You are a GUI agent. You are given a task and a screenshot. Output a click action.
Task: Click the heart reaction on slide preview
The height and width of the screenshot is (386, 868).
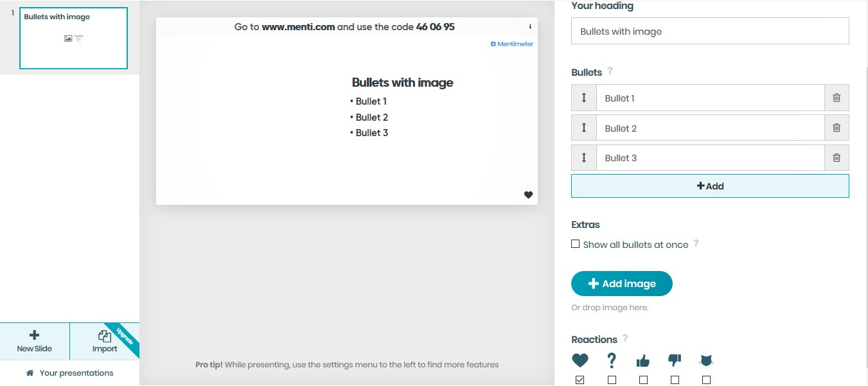click(x=528, y=195)
